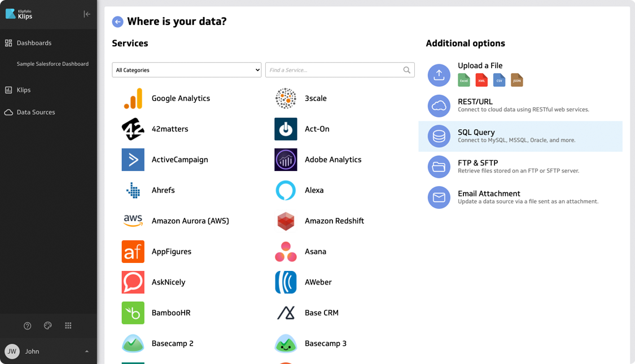Click the search magnifier icon
The image size is (635, 364).
pos(406,70)
